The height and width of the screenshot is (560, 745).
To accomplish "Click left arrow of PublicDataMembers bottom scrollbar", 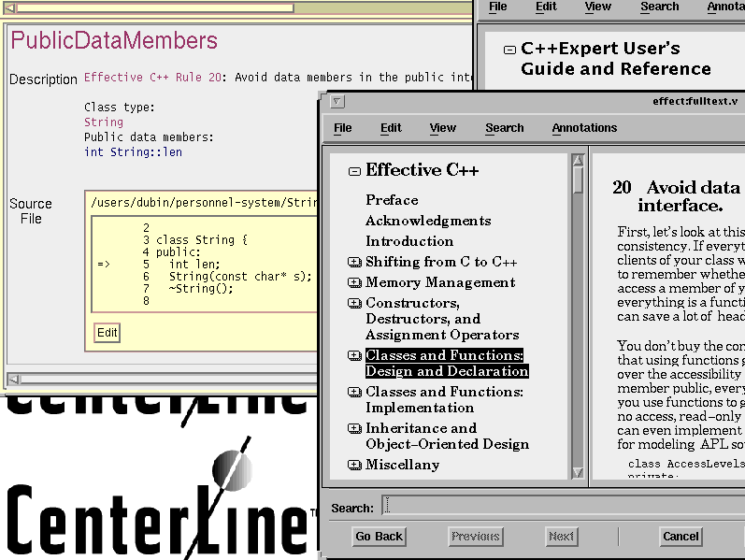I will 14,380.
